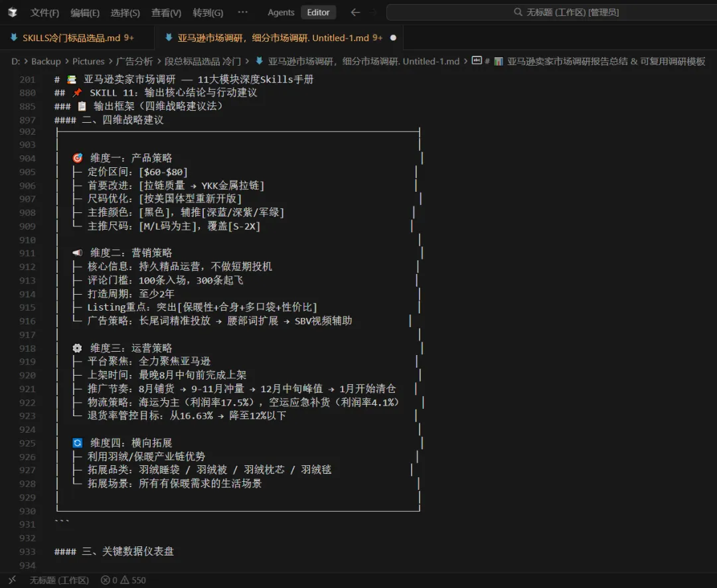This screenshot has height=588, width=717.
Task: Click the line 拓展品类：羽绒睡袋
Action: click(x=209, y=470)
